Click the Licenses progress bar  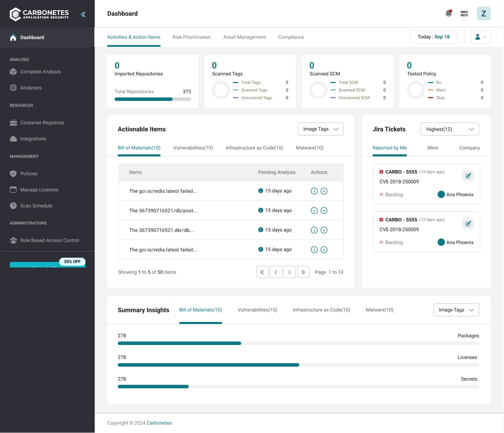(298, 365)
